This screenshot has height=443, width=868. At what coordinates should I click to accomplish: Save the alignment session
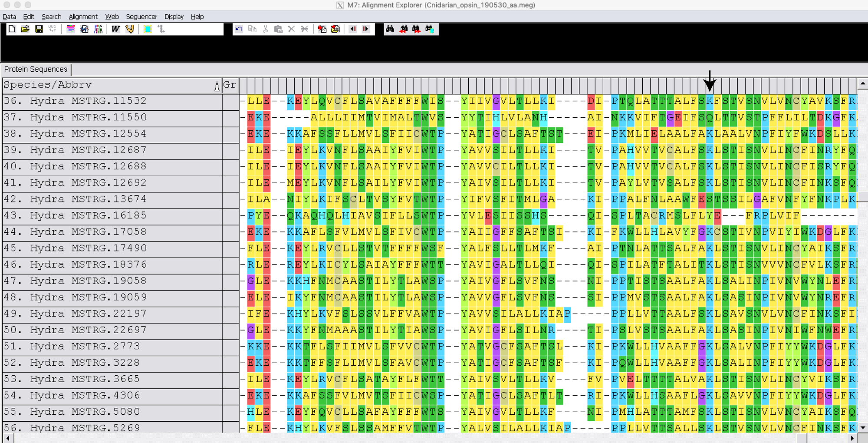(x=39, y=29)
